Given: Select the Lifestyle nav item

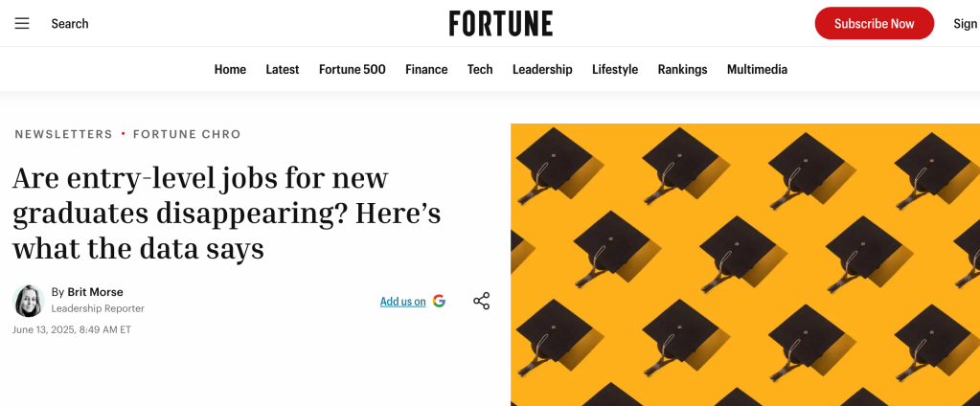Looking at the screenshot, I should tap(615, 69).
